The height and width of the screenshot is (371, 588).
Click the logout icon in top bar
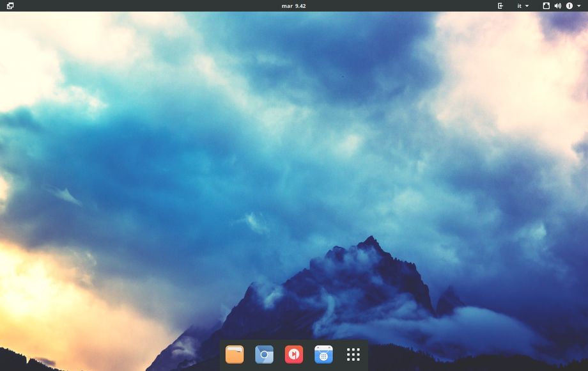tap(500, 6)
